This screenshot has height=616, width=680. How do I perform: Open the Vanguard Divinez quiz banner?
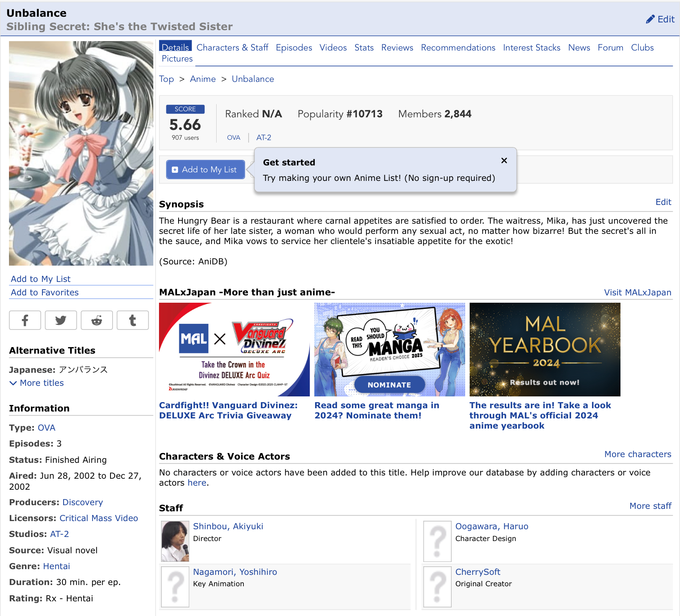(234, 350)
